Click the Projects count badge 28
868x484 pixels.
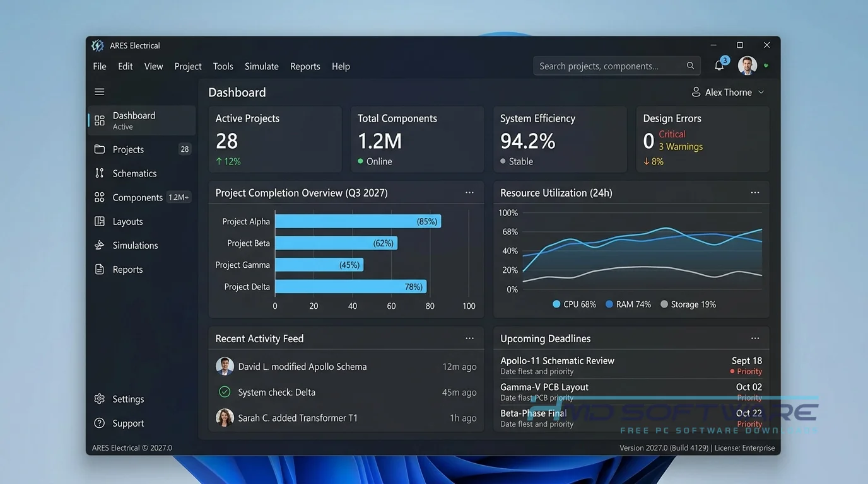tap(184, 149)
